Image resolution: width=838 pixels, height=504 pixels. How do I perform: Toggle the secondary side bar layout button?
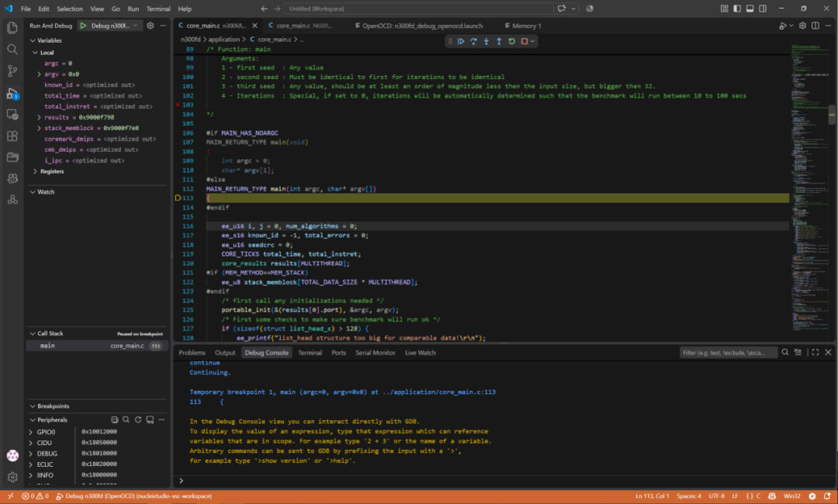(763, 9)
